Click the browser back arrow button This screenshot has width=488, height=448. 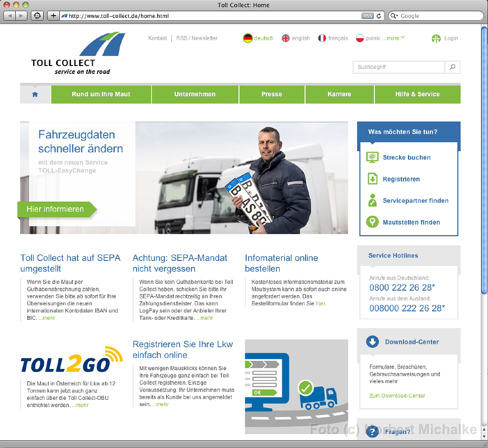click(x=10, y=16)
